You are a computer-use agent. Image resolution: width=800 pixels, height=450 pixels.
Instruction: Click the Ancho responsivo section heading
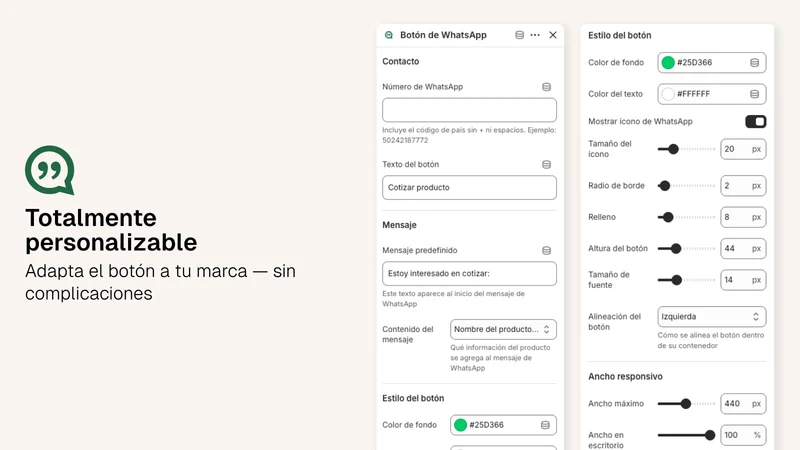[x=625, y=377]
